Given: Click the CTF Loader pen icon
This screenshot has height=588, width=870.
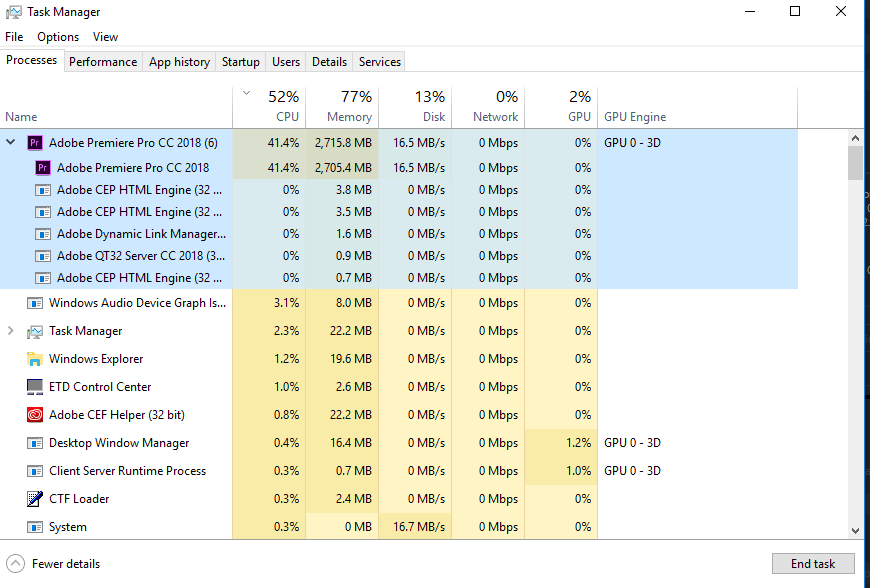Looking at the screenshot, I should coord(34,499).
